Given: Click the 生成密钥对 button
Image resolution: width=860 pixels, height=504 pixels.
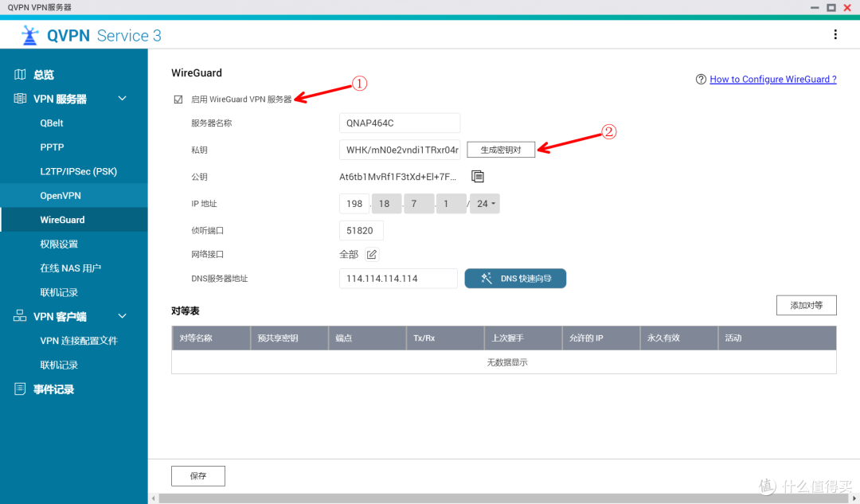Looking at the screenshot, I should click(x=500, y=149).
